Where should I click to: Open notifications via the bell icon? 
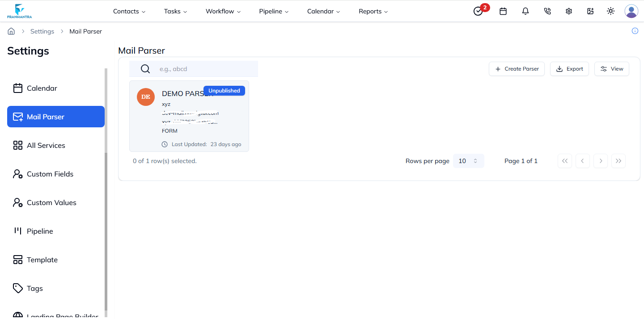(525, 11)
